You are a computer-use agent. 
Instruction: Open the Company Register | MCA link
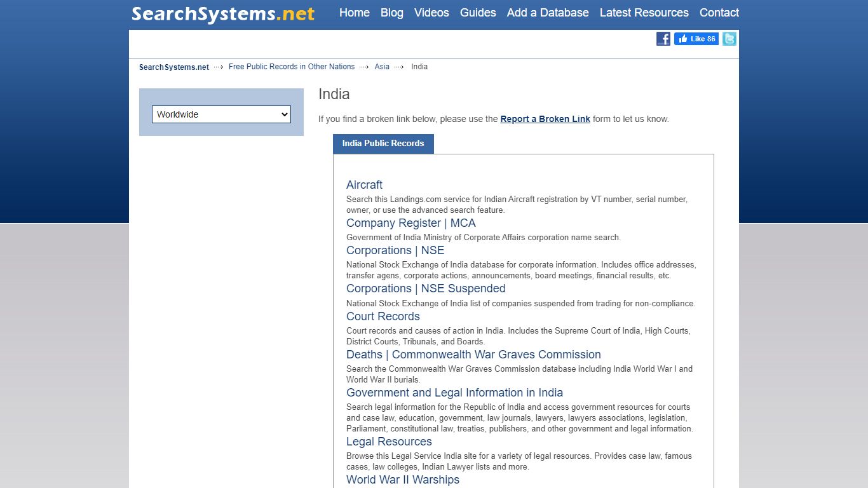click(x=411, y=223)
